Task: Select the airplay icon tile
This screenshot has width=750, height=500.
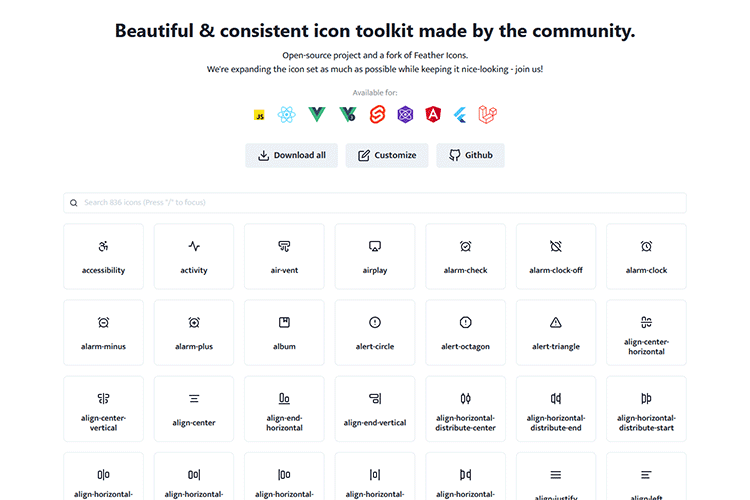Action: click(375, 256)
